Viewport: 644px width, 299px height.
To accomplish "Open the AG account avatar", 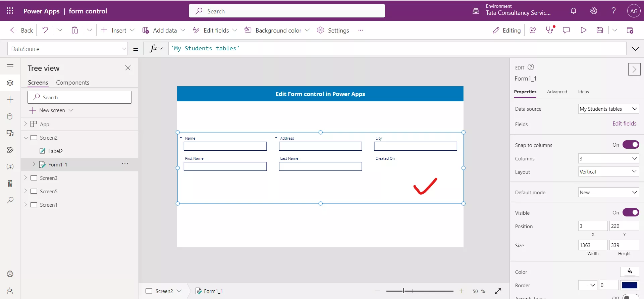I will pos(634,11).
